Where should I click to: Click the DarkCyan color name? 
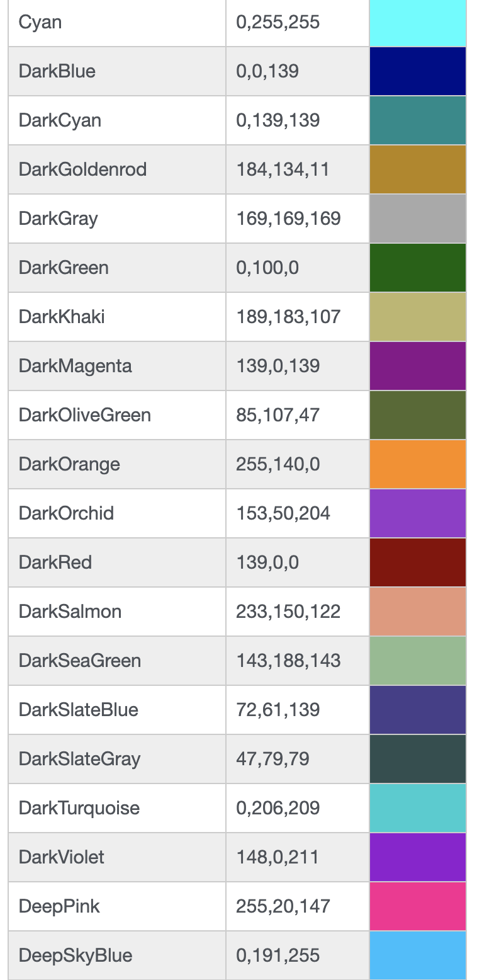pyautogui.click(x=60, y=120)
